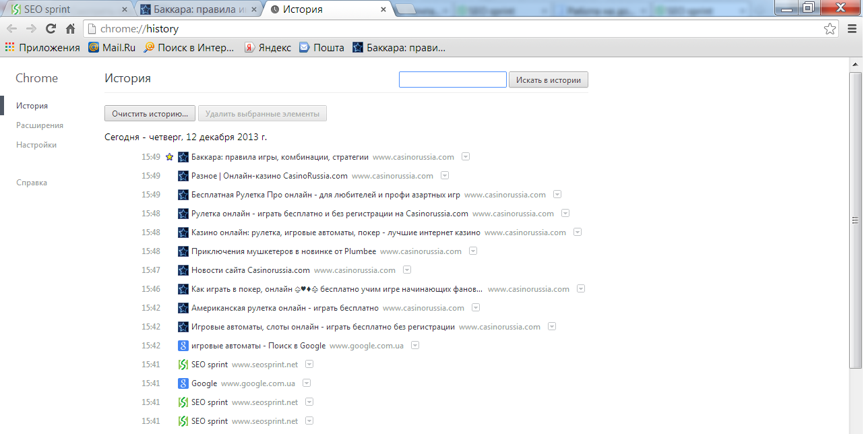This screenshot has width=868, height=434.
Task: Open the Казино онлайн: рулетка, игровые автоматы link
Action: click(x=336, y=232)
